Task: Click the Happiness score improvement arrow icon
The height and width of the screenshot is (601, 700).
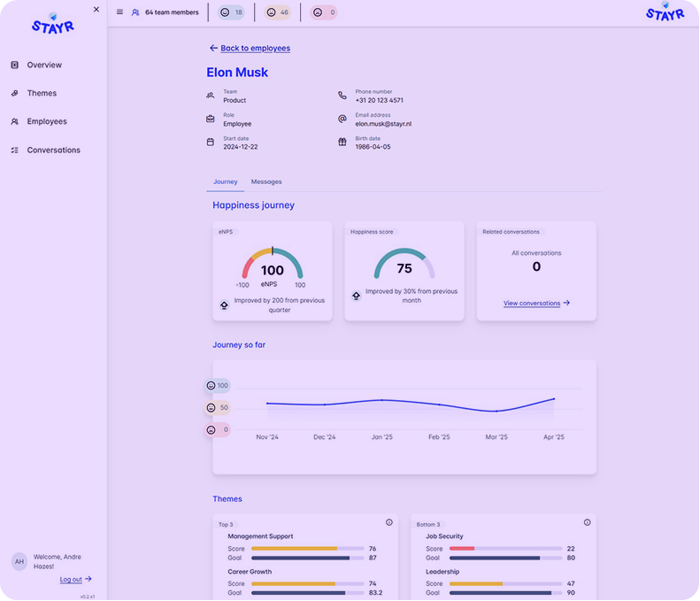Action: (357, 296)
